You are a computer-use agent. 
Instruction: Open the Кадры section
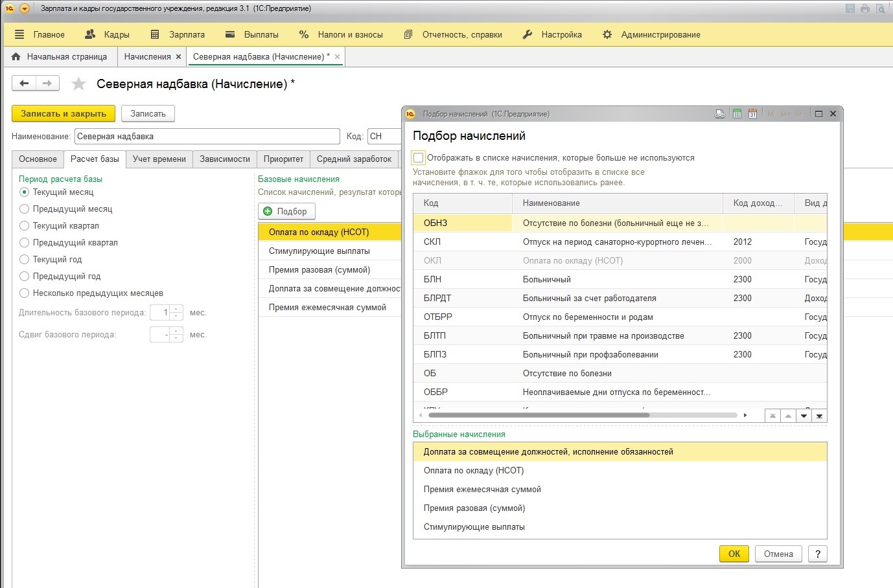(x=108, y=35)
